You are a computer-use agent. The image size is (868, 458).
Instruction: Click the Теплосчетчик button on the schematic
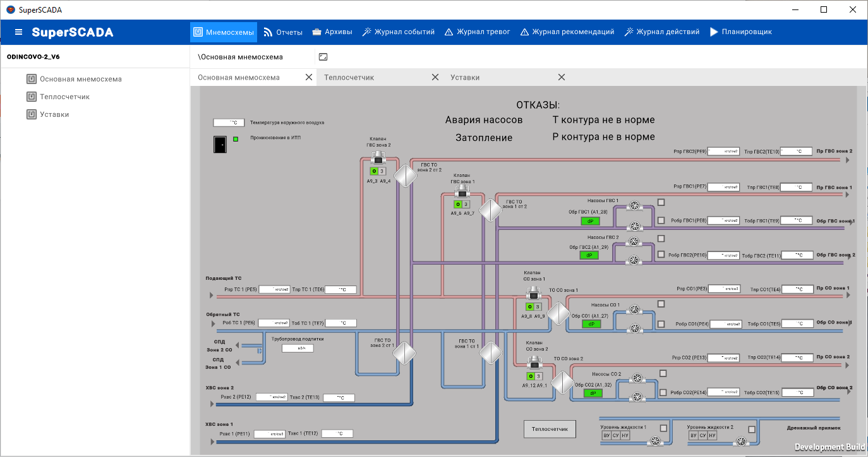point(550,429)
